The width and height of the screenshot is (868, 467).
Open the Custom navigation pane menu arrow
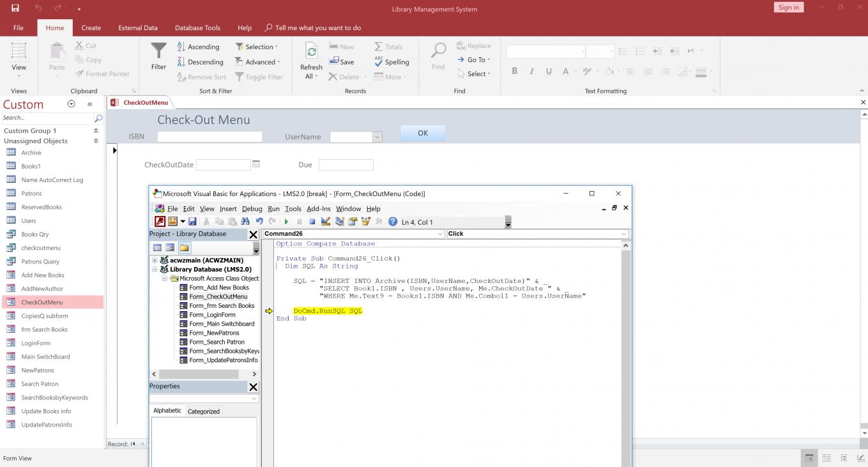[x=71, y=104]
